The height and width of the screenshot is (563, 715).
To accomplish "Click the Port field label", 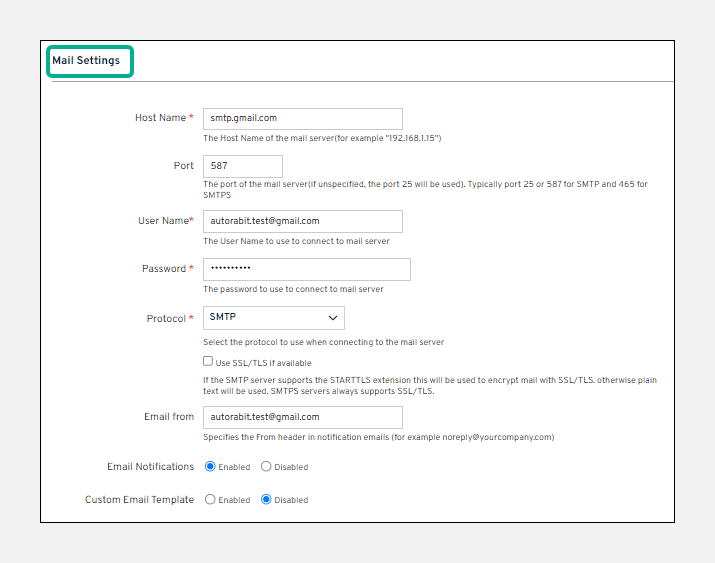I will click(183, 166).
